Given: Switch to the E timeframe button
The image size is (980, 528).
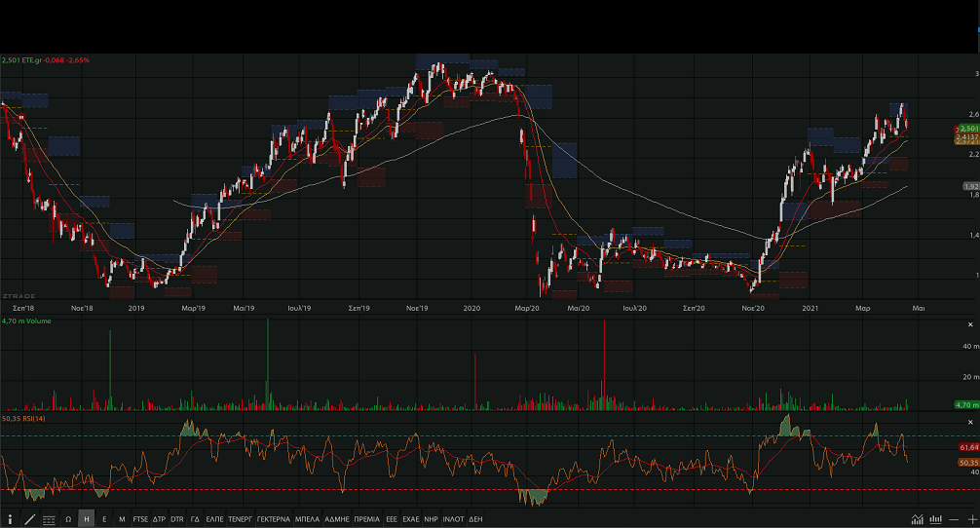Looking at the screenshot, I should [104, 520].
